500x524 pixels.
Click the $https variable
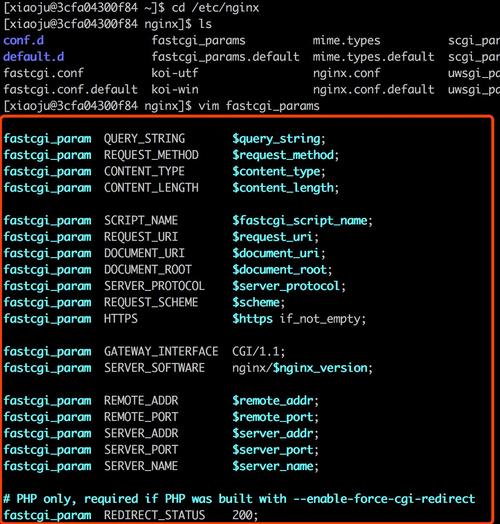(x=253, y=319)
